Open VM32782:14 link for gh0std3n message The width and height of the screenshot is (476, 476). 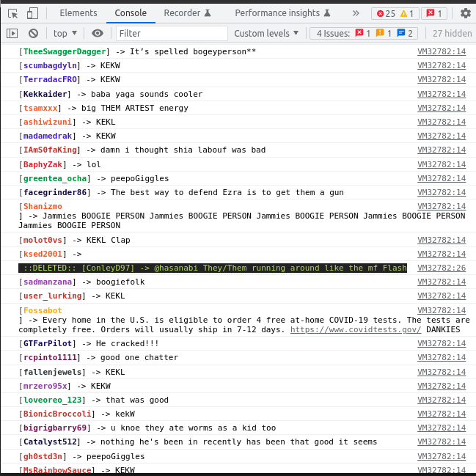442,457
